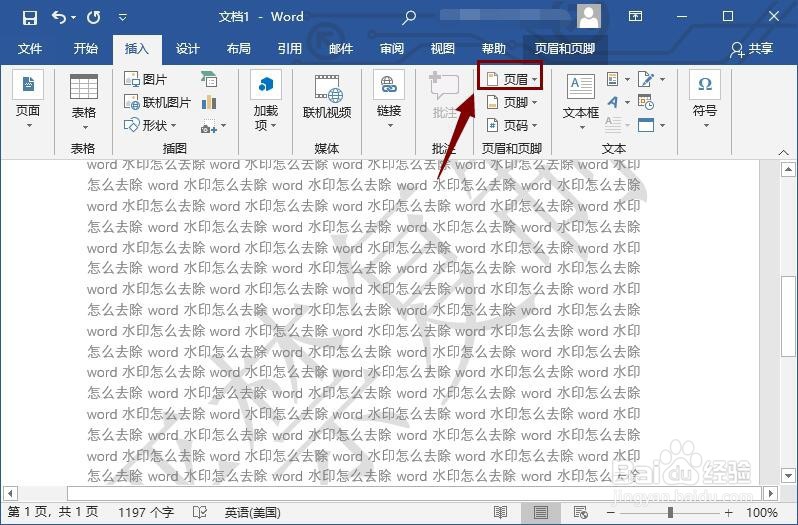Screen dimensions: 798x525
Task: Click language 英语(美国) in status bar
Action: [252, 512]
